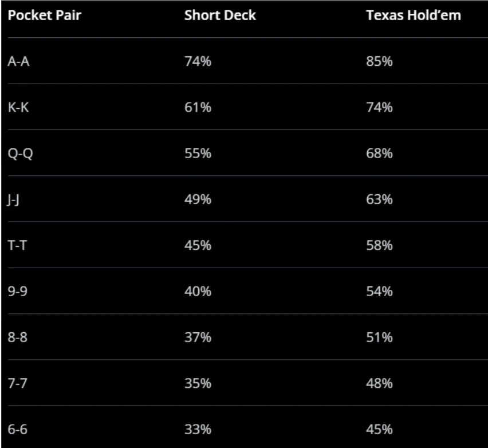This screenshot has width=488, height=448.
Task: Select the A-A pocket pair cell
Action: [x=18, y=61]
